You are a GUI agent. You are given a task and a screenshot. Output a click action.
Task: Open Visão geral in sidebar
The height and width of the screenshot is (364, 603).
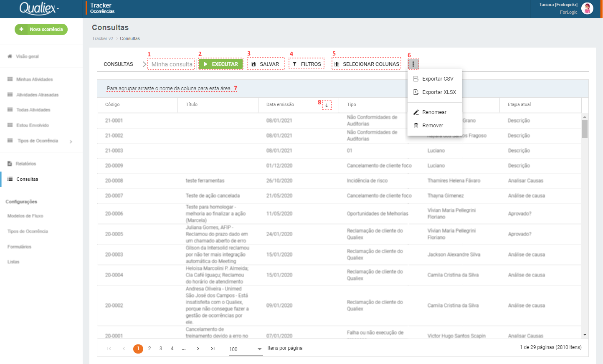coord(28,56)
